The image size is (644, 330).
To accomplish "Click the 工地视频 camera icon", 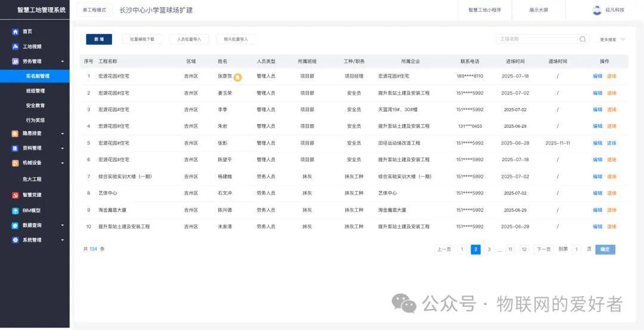I will click(x=15, y=47).
